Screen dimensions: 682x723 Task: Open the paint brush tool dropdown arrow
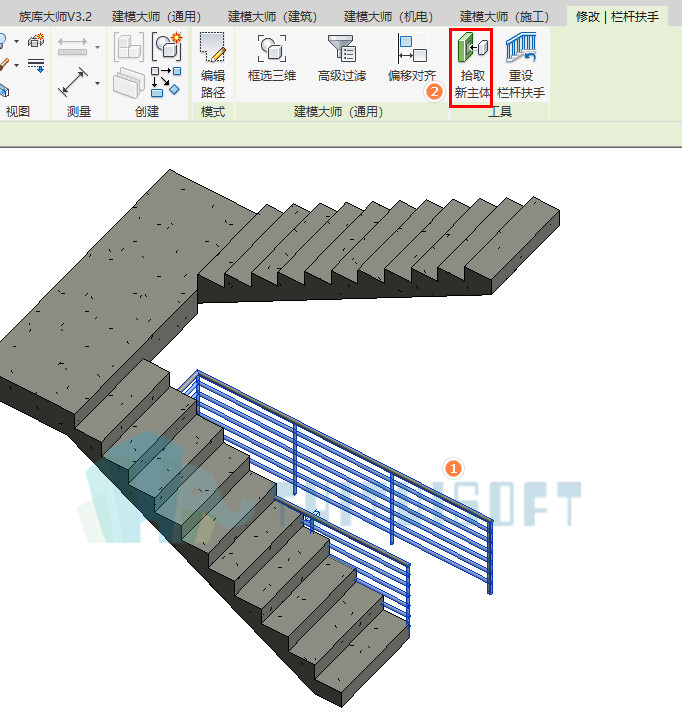pos(17,65)
